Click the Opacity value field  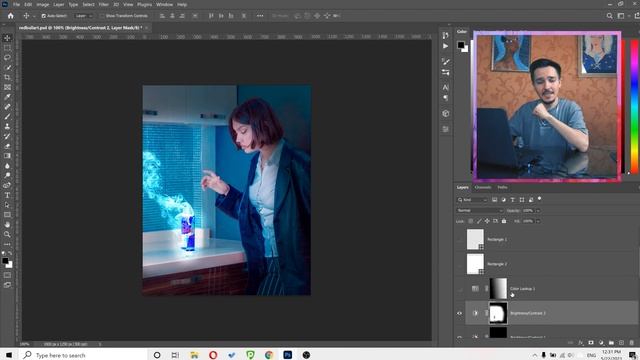point(528,211)
